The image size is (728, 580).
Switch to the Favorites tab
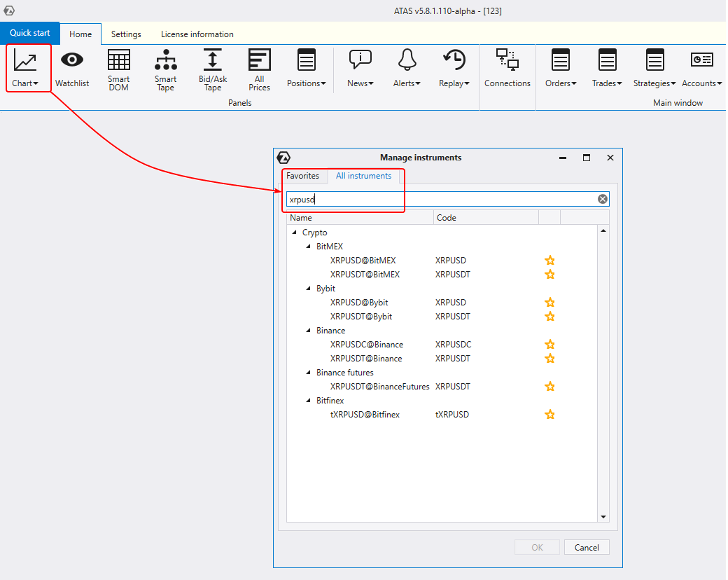pyautogui.click(x=302, y=176)
